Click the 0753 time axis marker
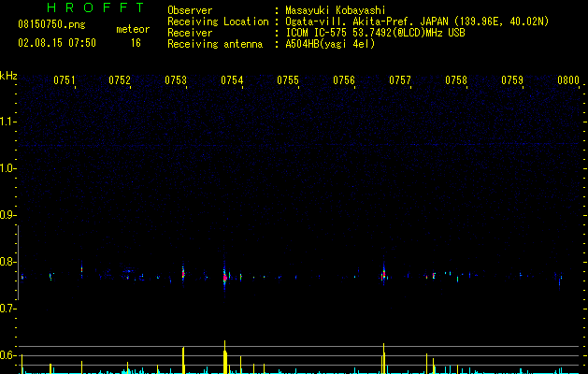Screen dimensions: 588x374 click(176, 80)
